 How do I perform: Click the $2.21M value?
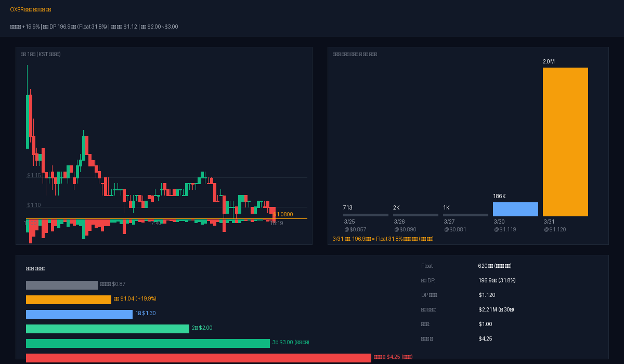(496, 309)
